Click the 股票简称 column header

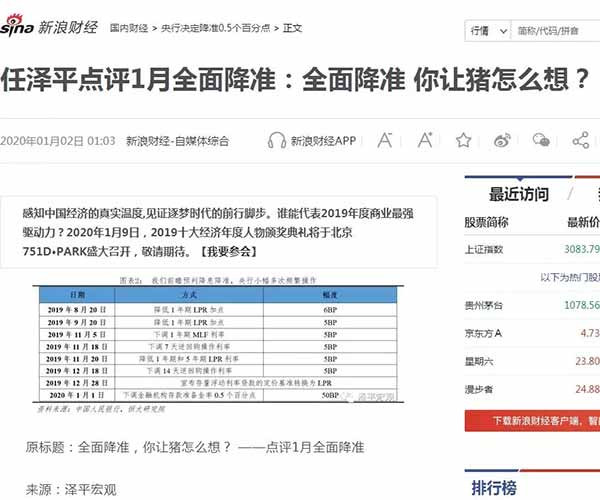pos(486,222)
